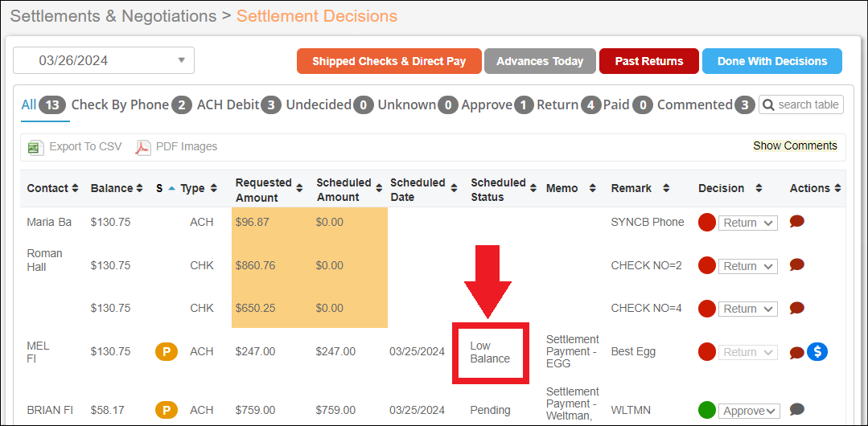Select the Check By Phone tab
The height and width of the screenshot is (426, 868).
(x=132, y=104)
